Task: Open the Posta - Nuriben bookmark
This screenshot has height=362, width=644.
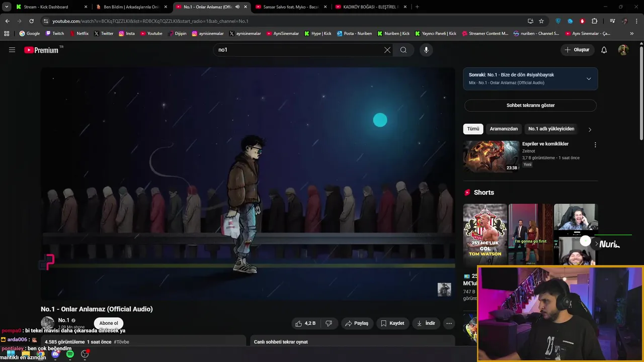Action: pyautogui.click(x=354, y=34)
